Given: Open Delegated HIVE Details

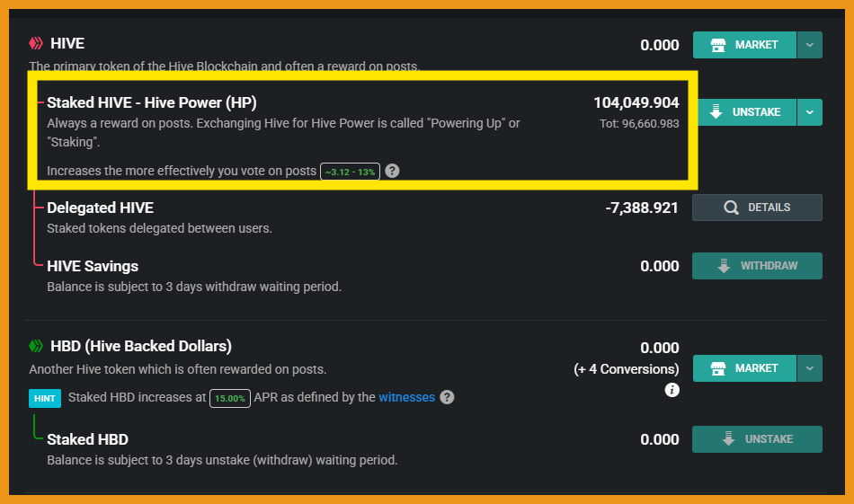Looking at the screenshot, I should (757, 208).
